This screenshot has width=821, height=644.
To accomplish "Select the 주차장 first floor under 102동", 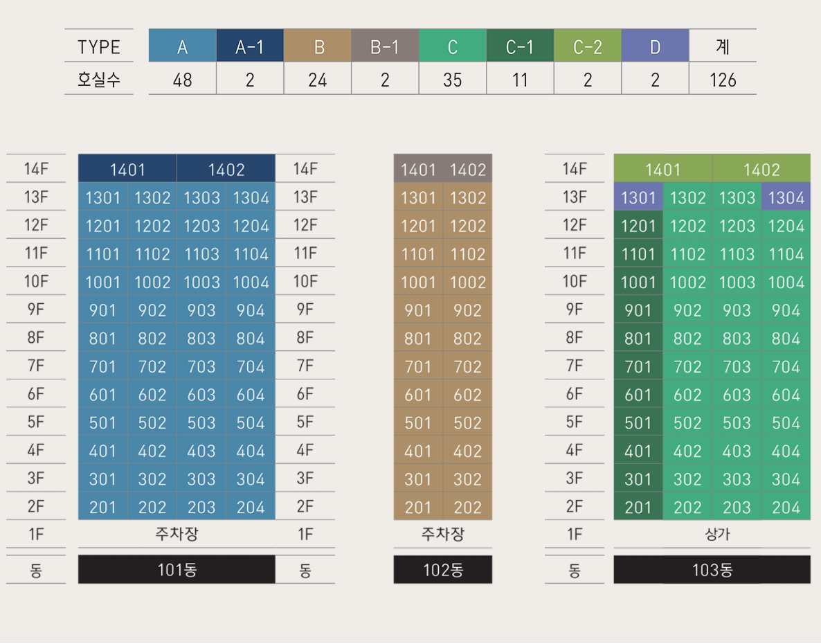I will (443, 534).
